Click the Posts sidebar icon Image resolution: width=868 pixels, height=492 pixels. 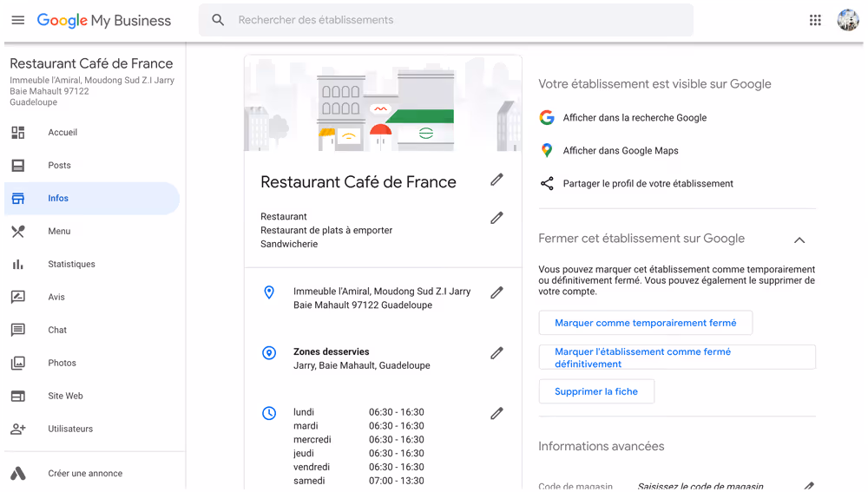pyautogui.click(x=18, y=166)
